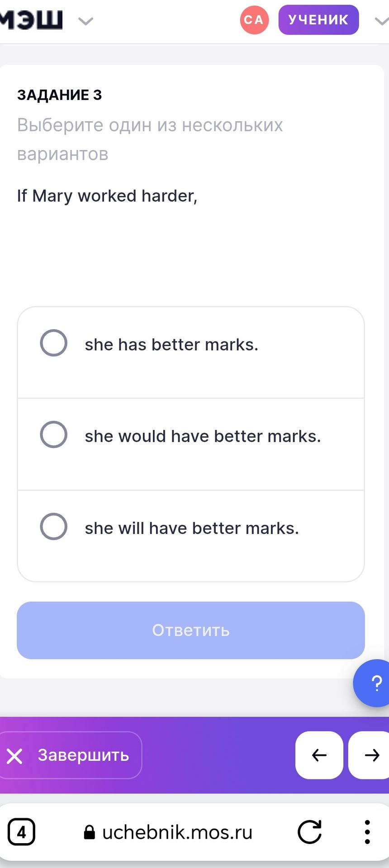The height and width of the screenshot is (868, 389).
Task: Open the blue question mark help bubble
Action: point(374,683)
